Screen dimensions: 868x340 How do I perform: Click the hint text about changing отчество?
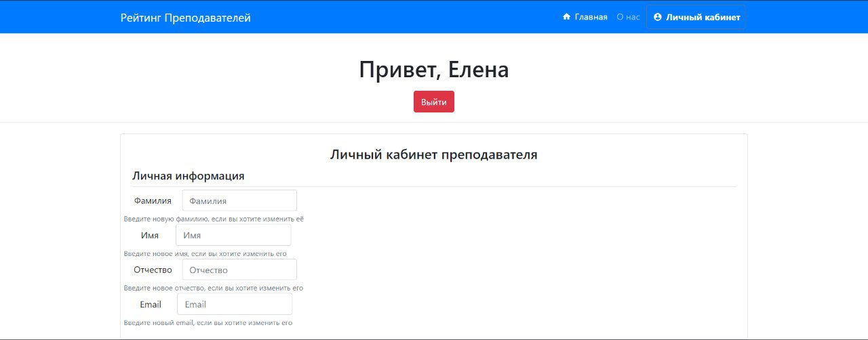click(x=214, y=288)
